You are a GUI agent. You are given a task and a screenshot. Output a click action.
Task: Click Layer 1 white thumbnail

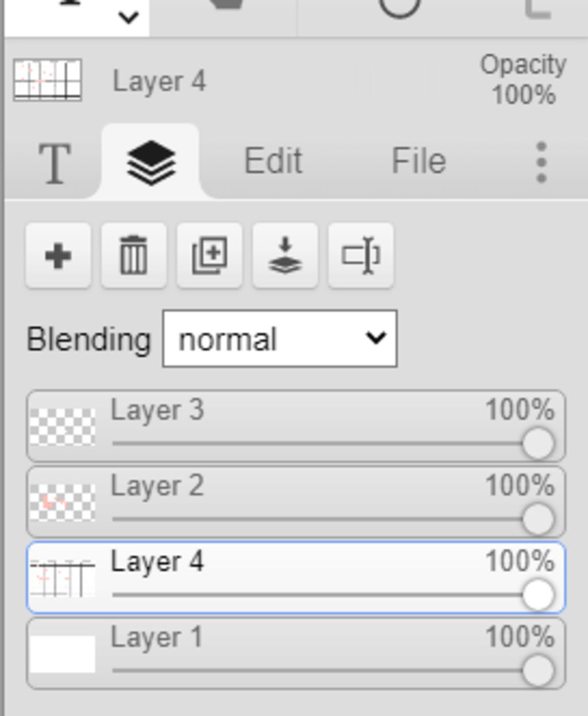63,654
